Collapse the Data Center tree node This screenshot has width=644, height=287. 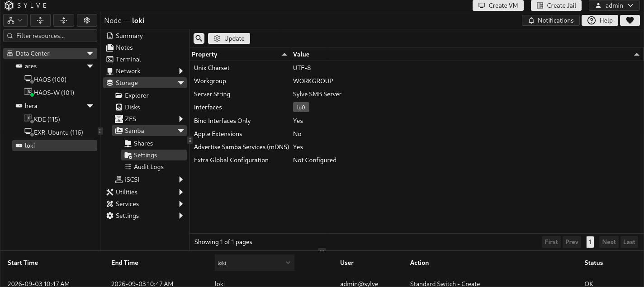[x=90, y=53]
